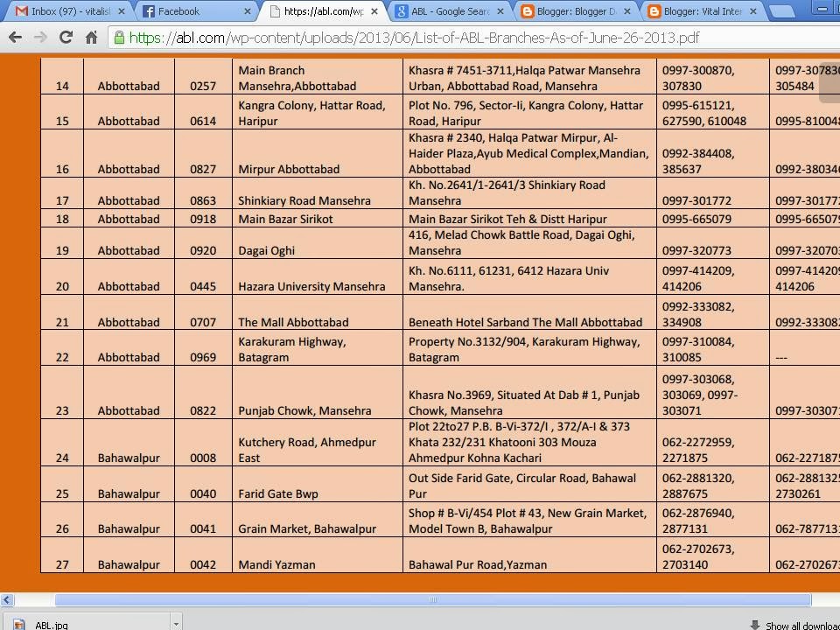Select the https://abl.com/wp PDF tab

tap(324, 11)
